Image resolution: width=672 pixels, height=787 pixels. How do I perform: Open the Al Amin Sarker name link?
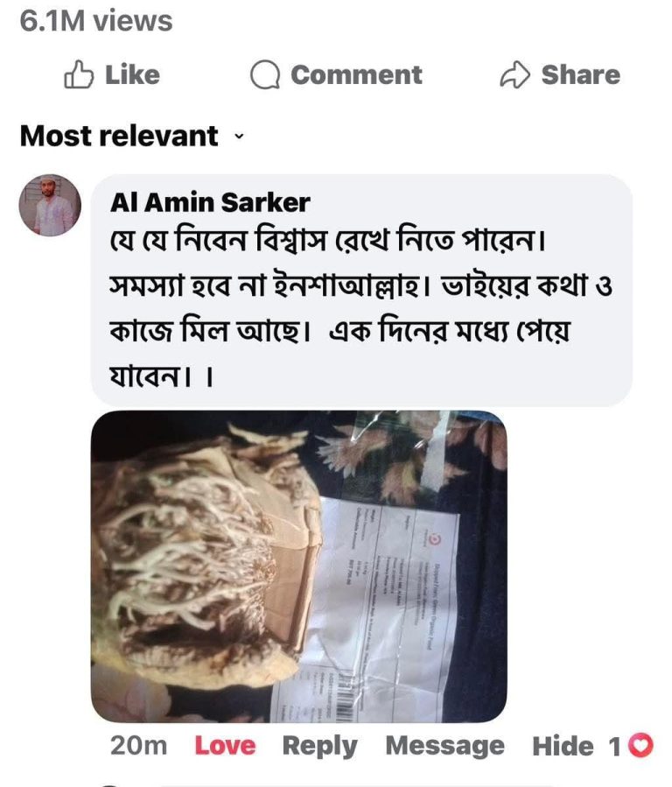(210, 202)
